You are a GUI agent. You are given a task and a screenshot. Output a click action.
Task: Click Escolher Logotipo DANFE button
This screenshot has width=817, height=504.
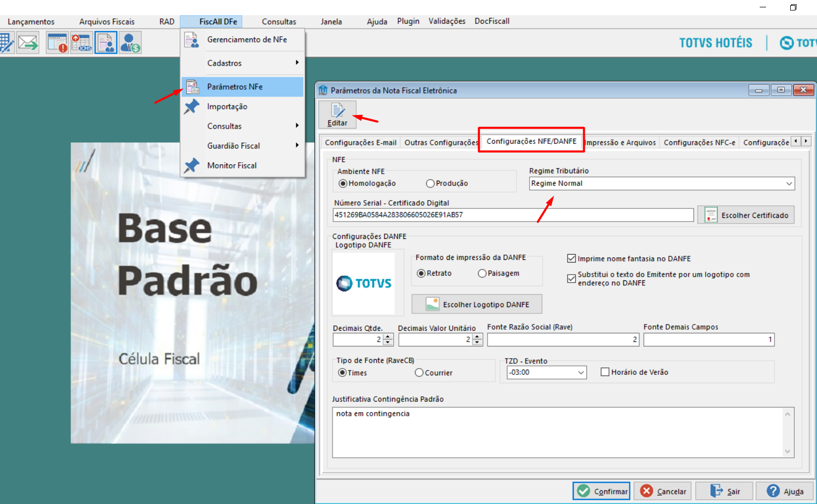click(x=477, y=304)
